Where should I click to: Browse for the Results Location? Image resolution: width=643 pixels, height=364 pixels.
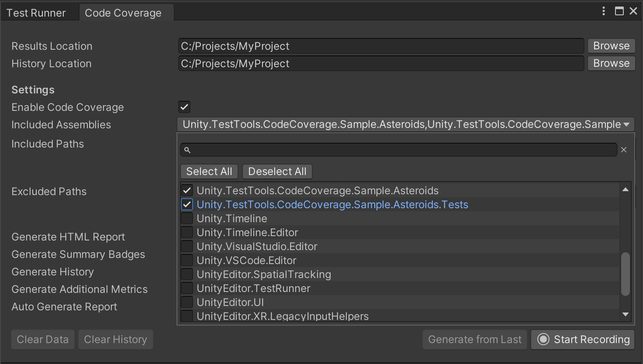coord(611,46)
